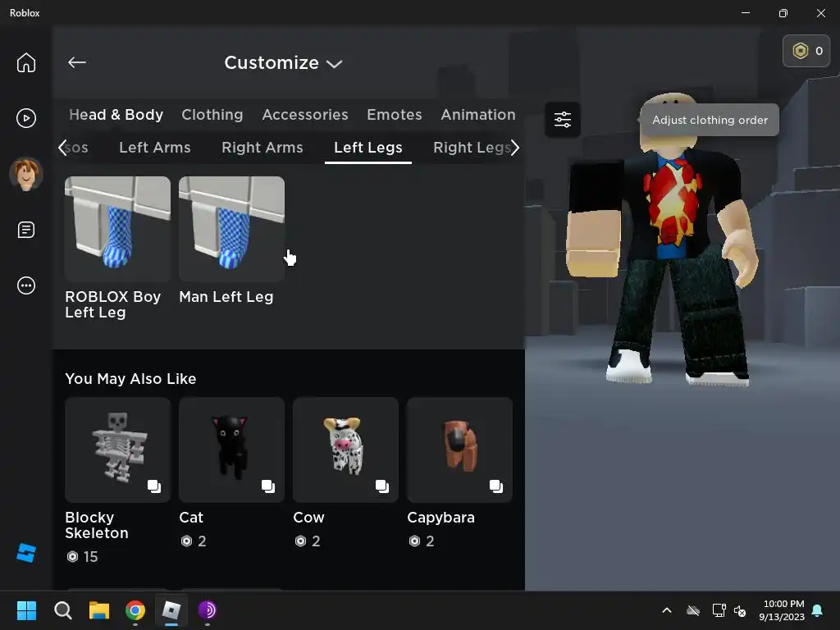Image resolution: width=840 pixels, height=630 pixels.
Task: Open the Discover play icon in sidebar
Action: pyautogui.click(x=25, y=118)
